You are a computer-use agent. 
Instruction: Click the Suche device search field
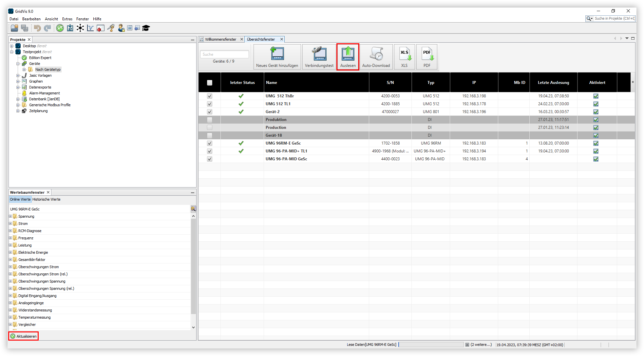point(224,54)
